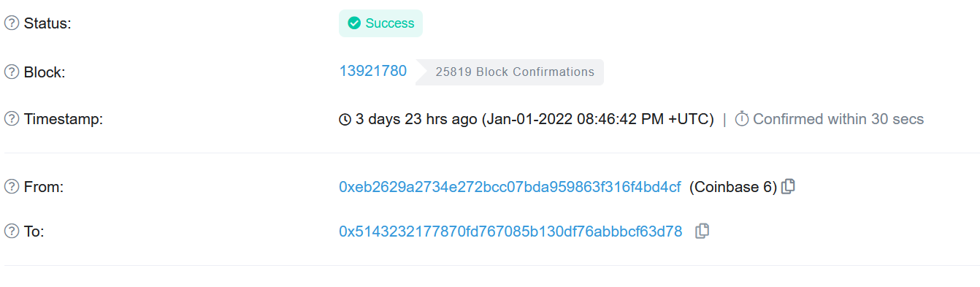
Task: Click the Coinbase 6 name tag
Action: click(733, 187)
